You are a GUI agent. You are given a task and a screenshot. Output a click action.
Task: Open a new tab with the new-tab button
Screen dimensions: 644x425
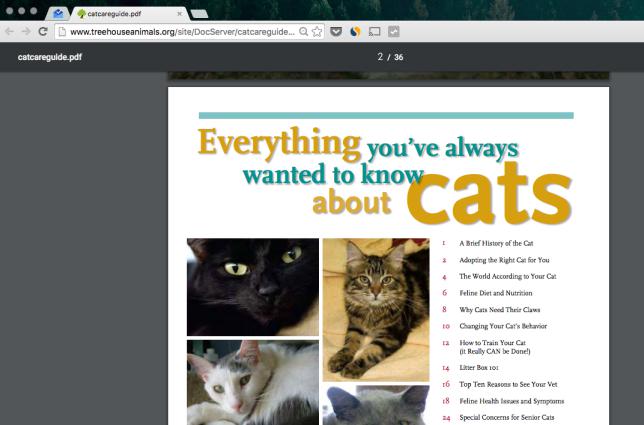[199, 14]
